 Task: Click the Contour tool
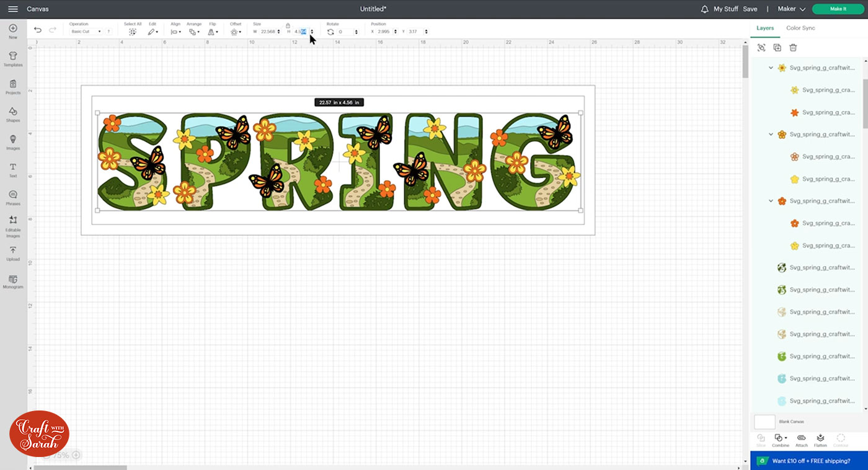tap(841, 441)
